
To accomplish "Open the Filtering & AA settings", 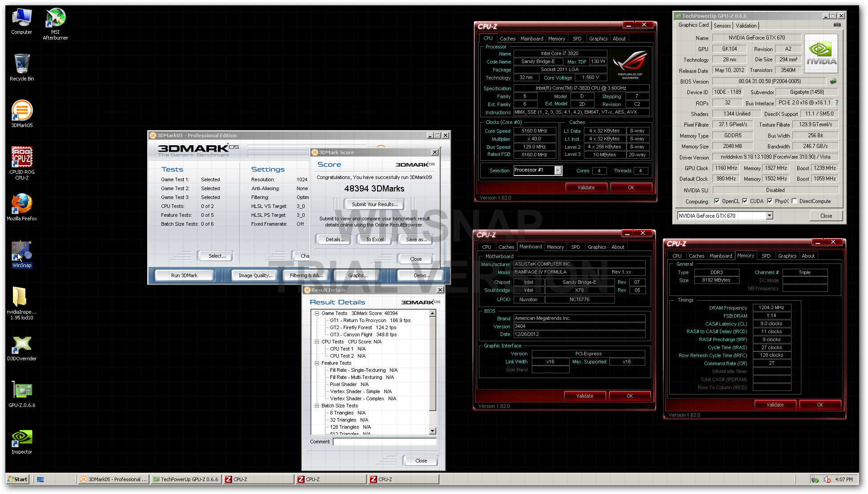I will (306, 275).
